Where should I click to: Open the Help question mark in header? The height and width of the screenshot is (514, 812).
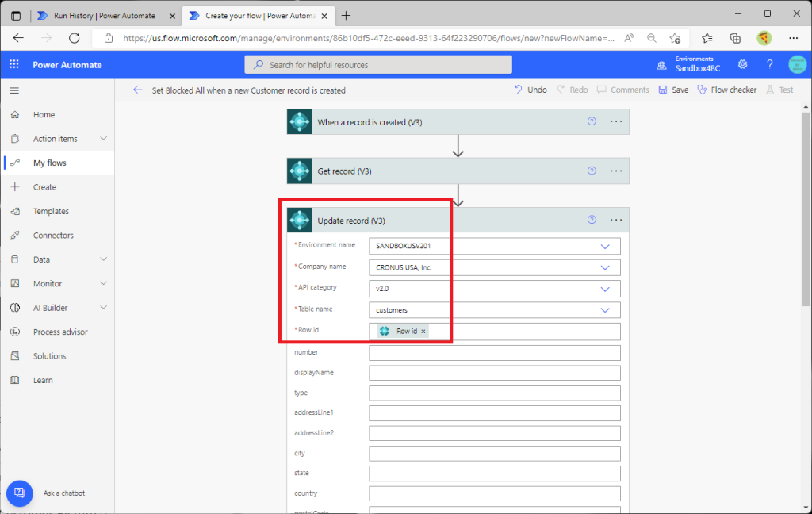(x=769, y=64)
